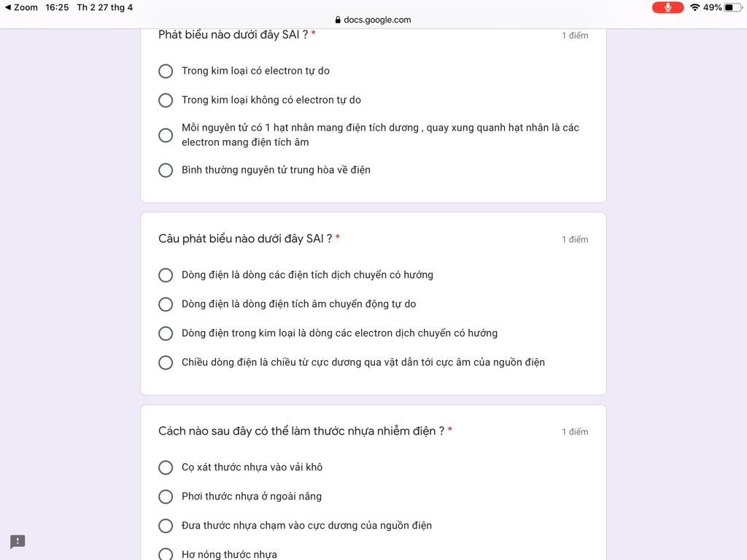Click the report problem feedback icon

pos(18,542)
